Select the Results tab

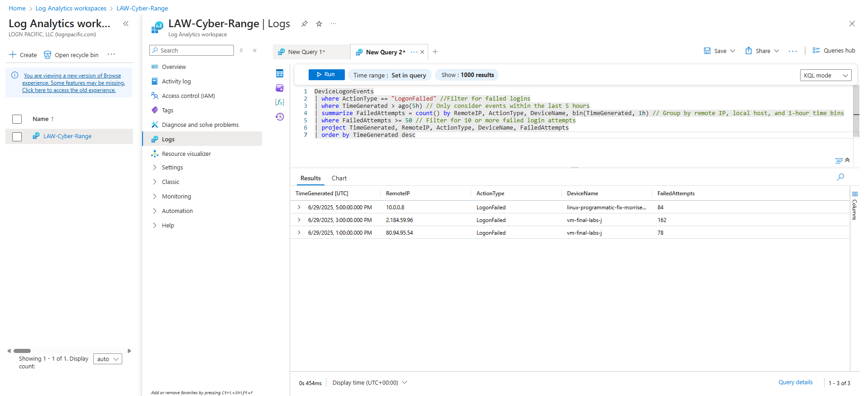click(310, 178)
